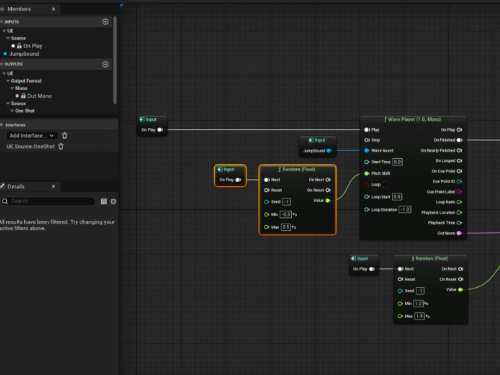The width and height of the screenshot is (500, 375).
Task: Select the Wave Player node title
Action: [x=414, y=119]
